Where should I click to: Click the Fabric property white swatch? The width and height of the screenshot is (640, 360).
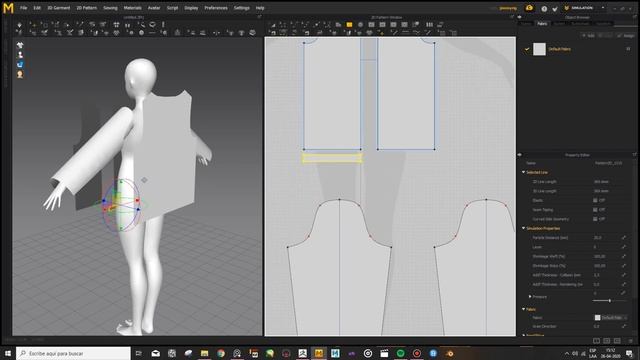click(598, 318)
